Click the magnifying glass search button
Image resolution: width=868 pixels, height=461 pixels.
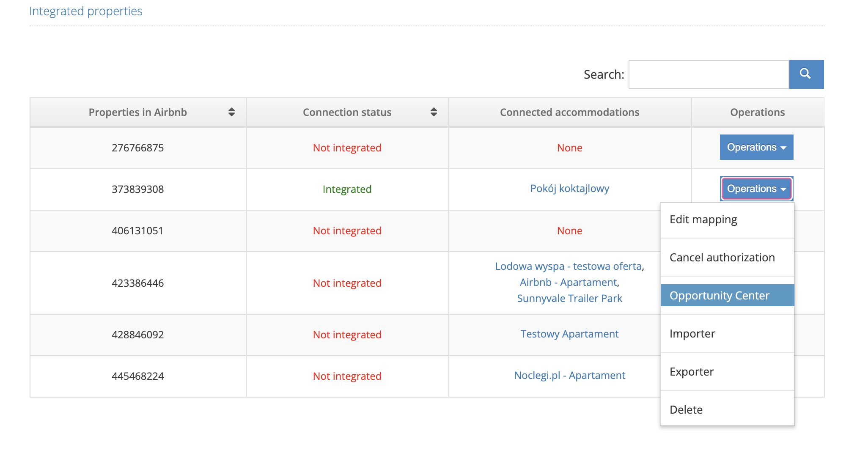[x=806, y=74]
